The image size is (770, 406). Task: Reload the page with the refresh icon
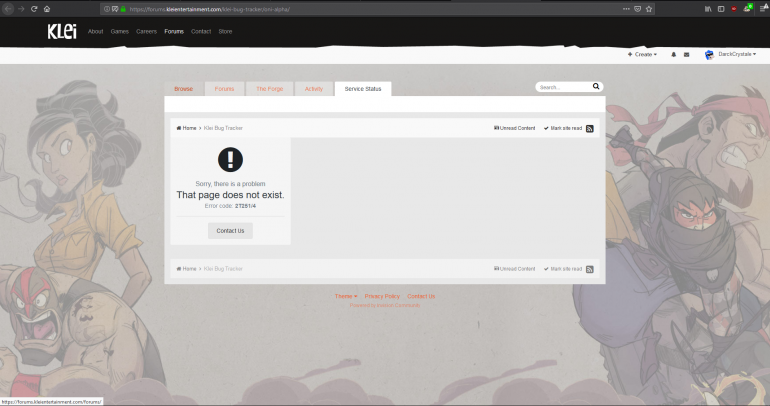[x=34, y=9]
